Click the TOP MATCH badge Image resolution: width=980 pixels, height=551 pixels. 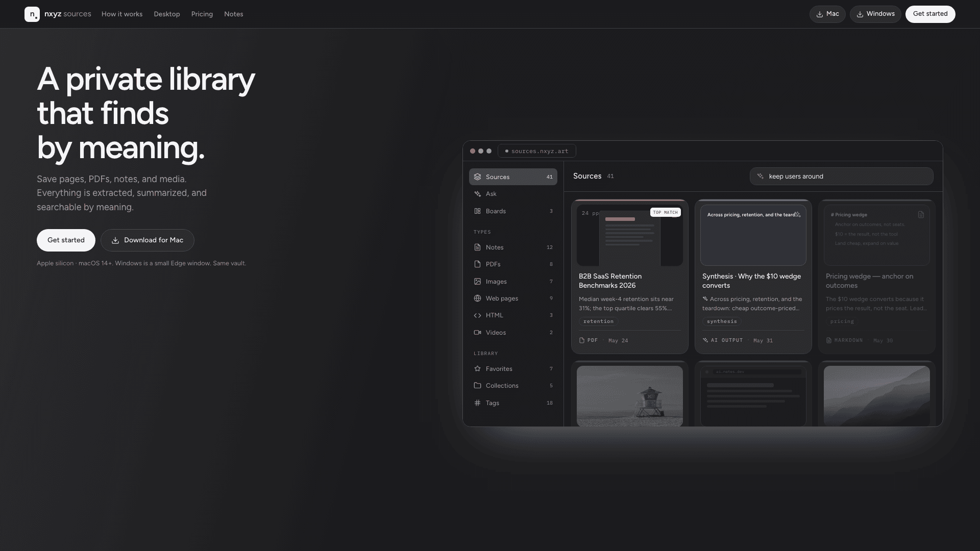(665, 212)
